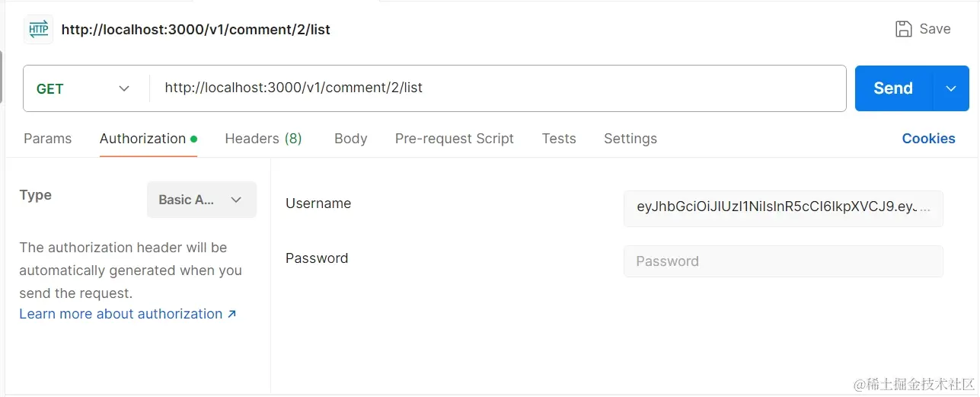Screen dimensions: 980x397
Task: Open the Tests tab
Action: tap(559, 139)
